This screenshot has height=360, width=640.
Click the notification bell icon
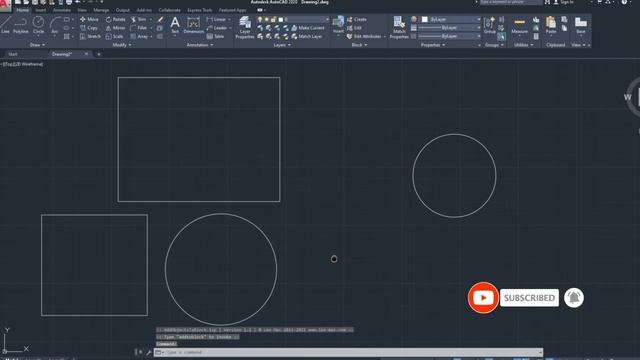point(574,298)
